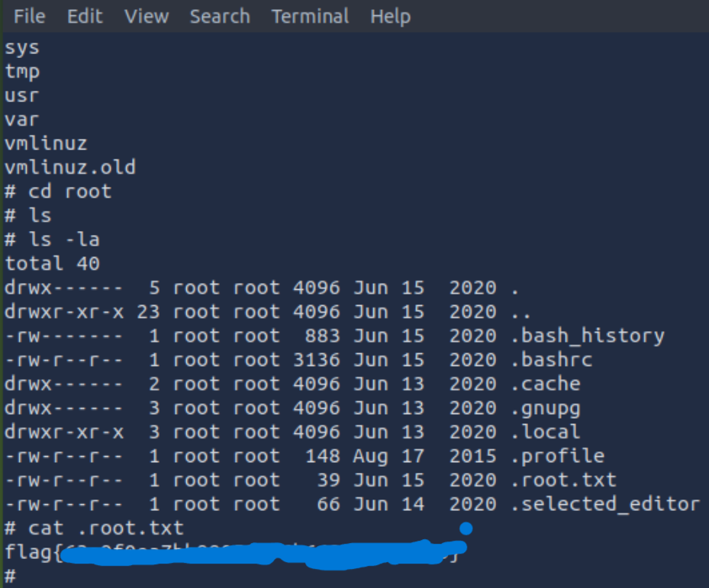Click the .root.txt filename in listing
This screenshot has height=588, width=709.
coord(563,480)
